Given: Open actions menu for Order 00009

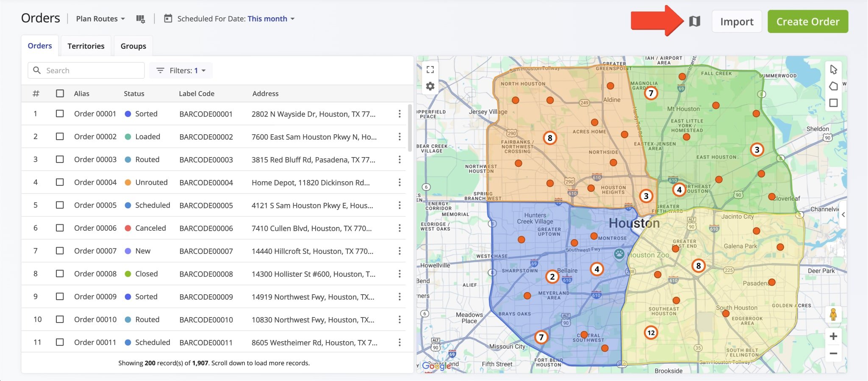Looking at the screenshot, I should pos(399,297).
